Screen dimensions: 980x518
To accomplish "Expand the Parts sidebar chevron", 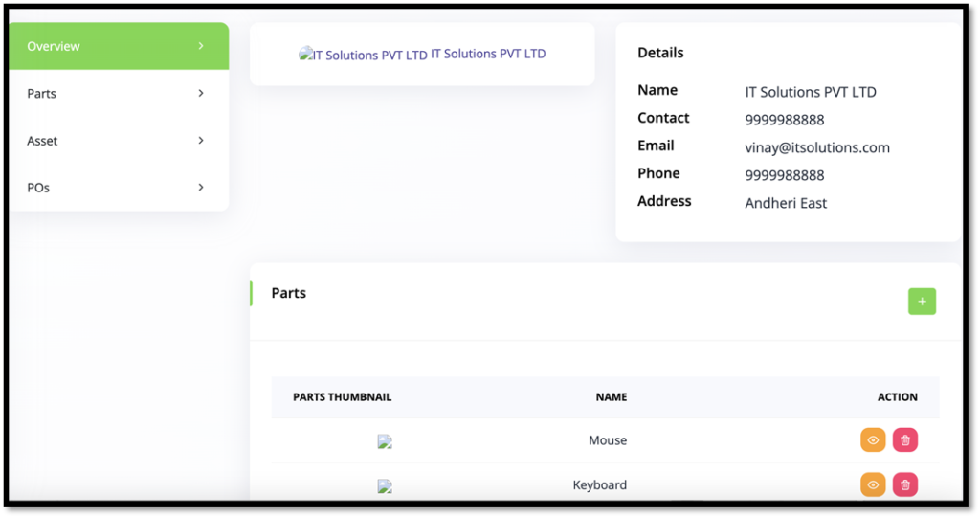I will point(201,93).
